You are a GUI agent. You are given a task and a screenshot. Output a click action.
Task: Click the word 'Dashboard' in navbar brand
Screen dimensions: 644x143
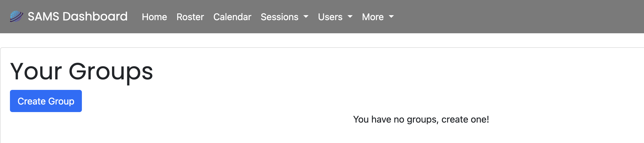pyautogui.click(x=95, y=16)
